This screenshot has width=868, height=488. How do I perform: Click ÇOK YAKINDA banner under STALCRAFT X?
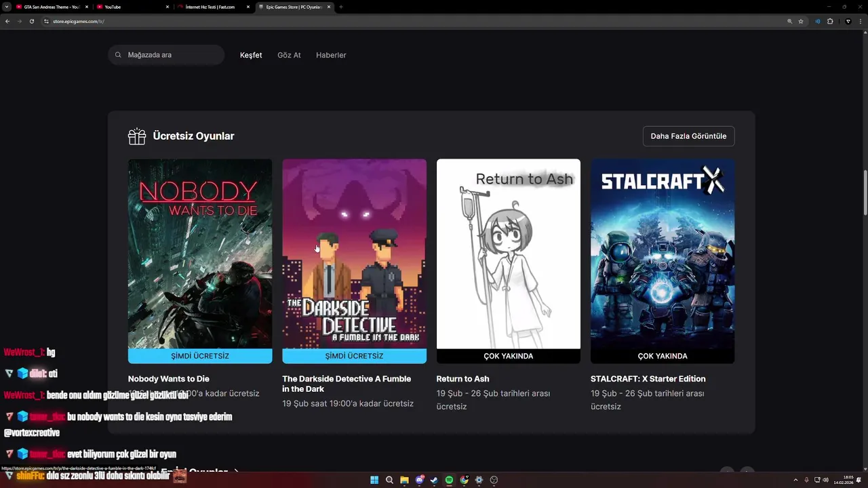663,356
